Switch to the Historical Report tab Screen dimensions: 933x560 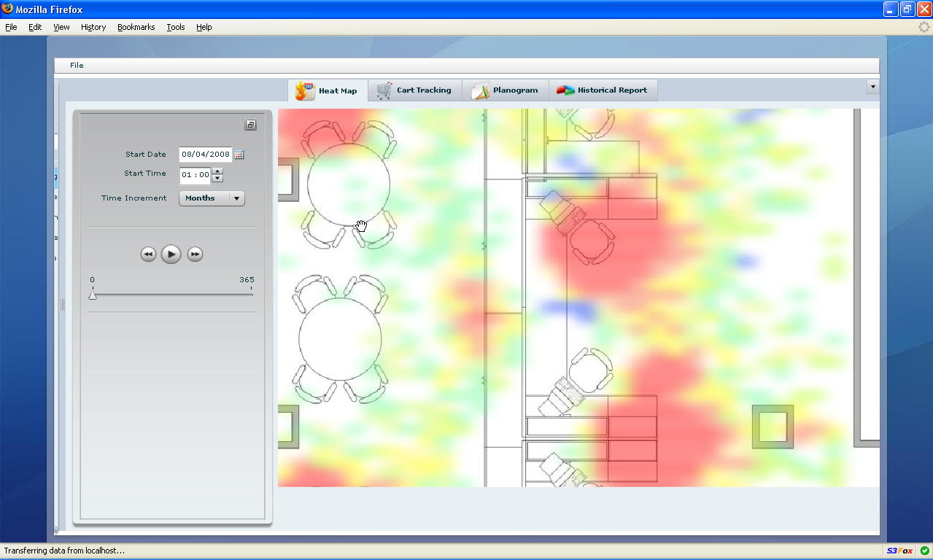click(x=603, y=90)
